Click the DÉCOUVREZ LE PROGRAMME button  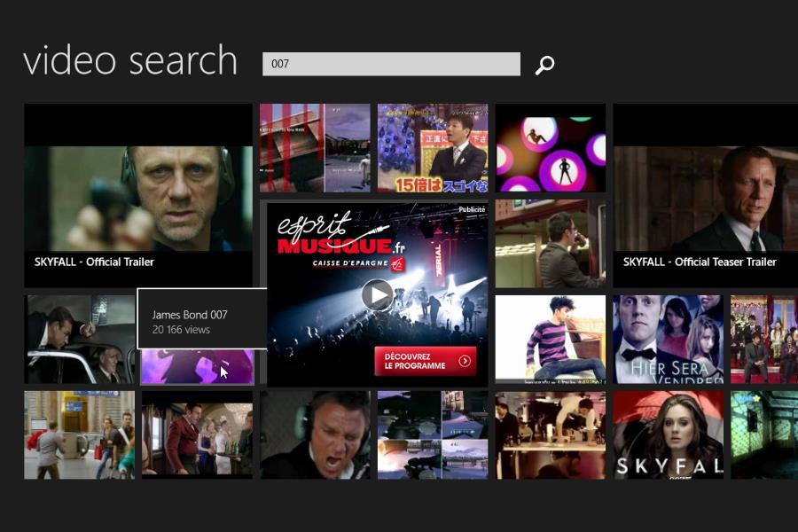click(426, 361)
